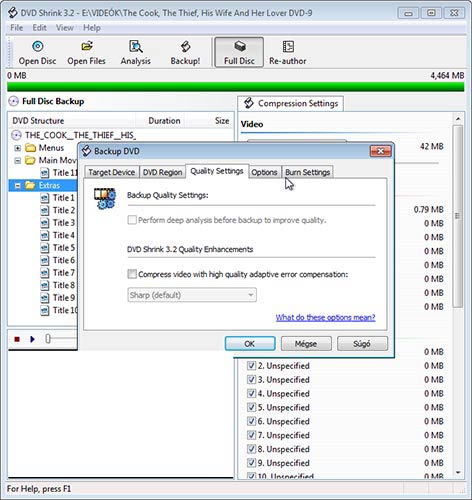
Task: Click the Title 2 file icon
Action: [45, 211]
